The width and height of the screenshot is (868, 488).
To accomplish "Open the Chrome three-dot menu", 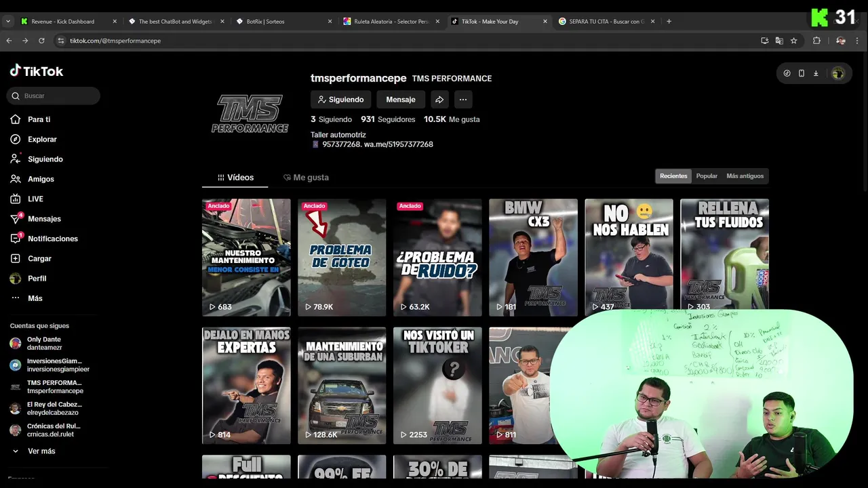I will tap(859, 41).
